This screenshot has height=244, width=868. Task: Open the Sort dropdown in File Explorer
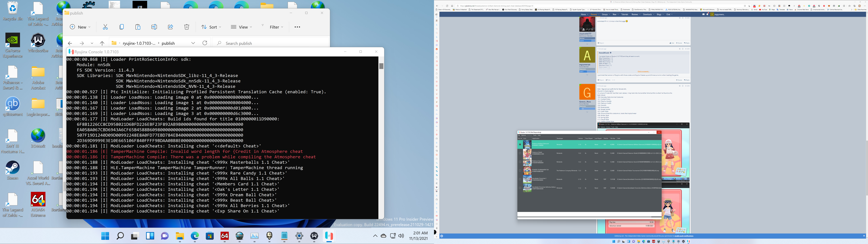(x=211, y=27)
